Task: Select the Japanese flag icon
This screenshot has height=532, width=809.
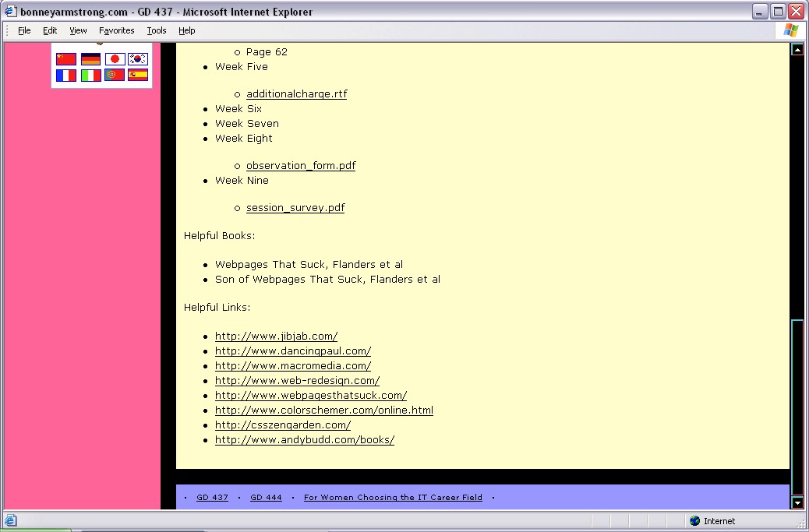Action: (115, 59)
